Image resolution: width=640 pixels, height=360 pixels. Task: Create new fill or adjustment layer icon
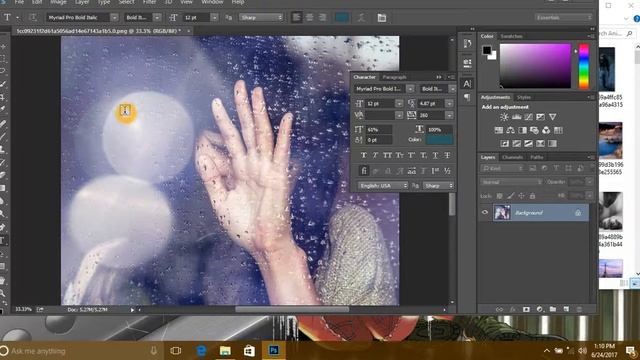[x=540, y=309]
